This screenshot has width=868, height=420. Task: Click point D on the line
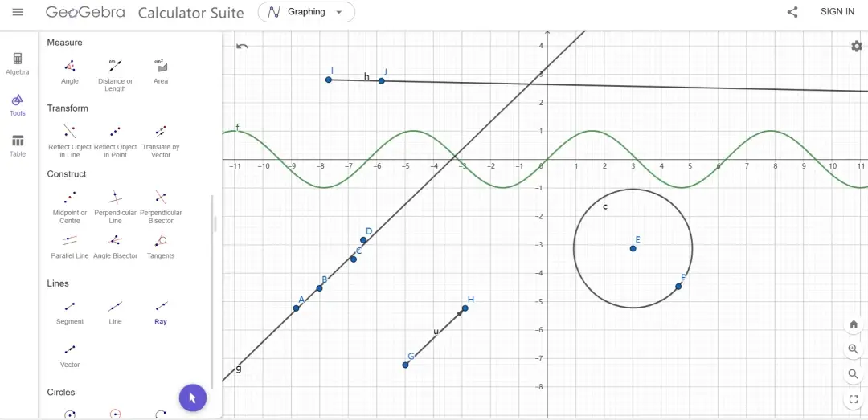click(363, 240)
